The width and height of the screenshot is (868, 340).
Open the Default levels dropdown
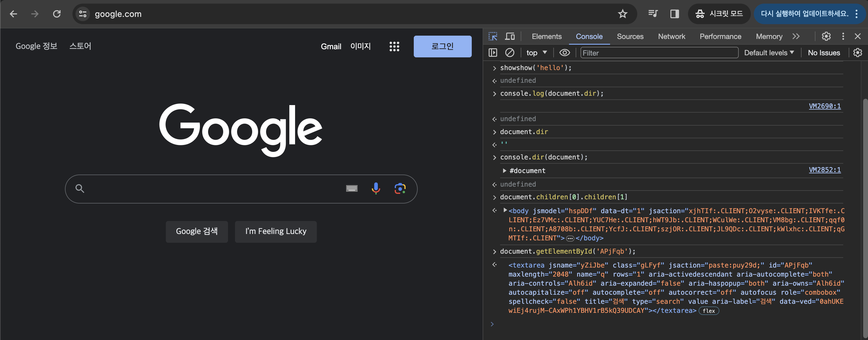[769, 53]
